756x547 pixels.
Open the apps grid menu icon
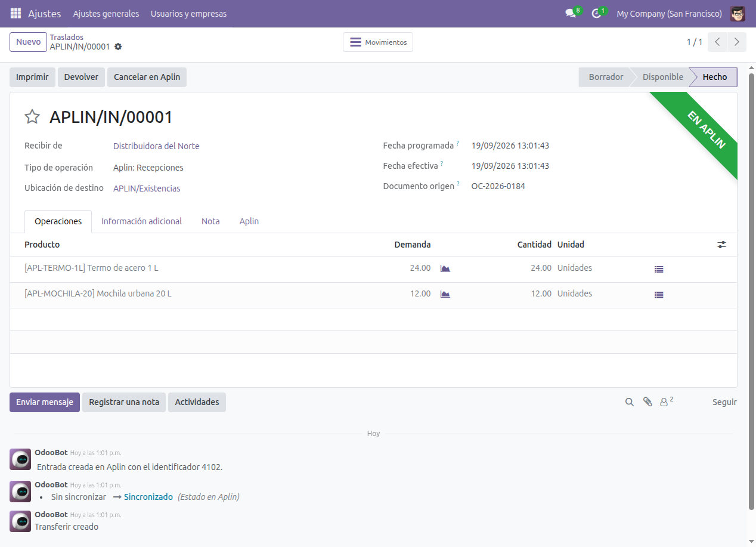(16, 13)
